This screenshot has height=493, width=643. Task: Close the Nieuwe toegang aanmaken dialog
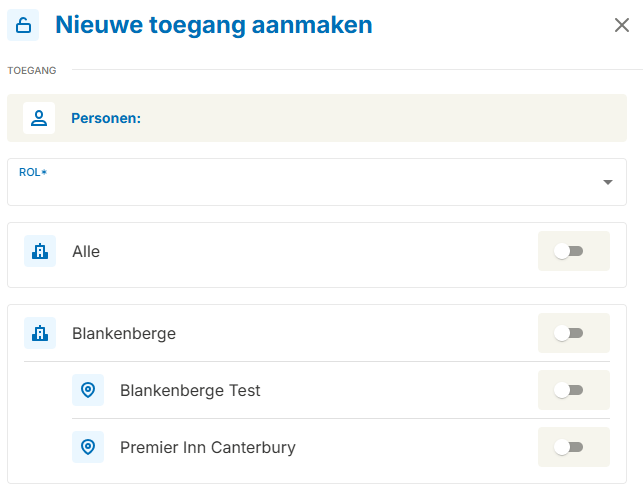point(622,25)
